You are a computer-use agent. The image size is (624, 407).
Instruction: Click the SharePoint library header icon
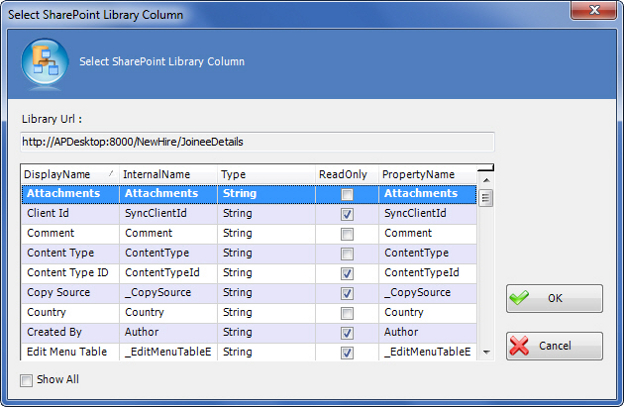coord(42,62)
